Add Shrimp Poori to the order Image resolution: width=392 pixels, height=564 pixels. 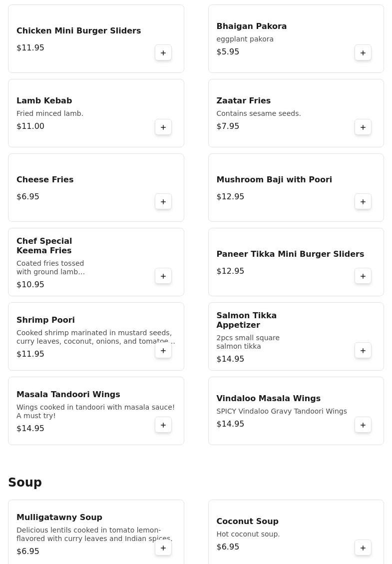pyautogui.click(x=163, y=351)
